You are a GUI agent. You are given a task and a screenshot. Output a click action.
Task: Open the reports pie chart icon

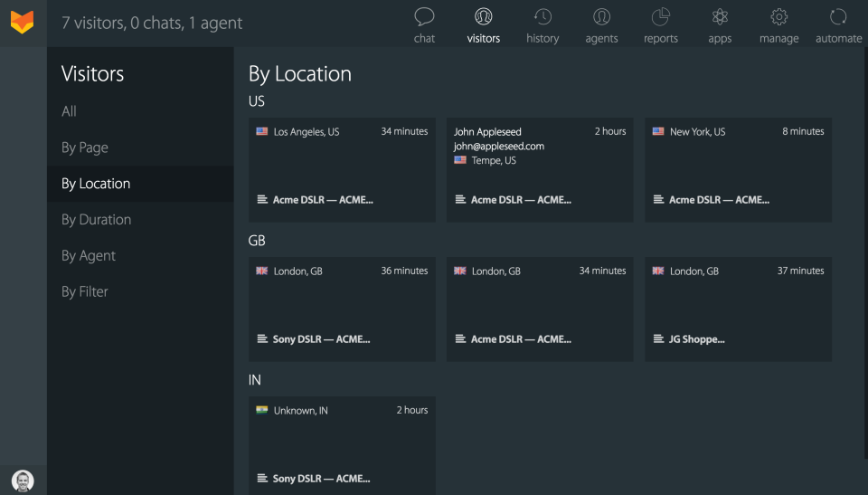click(661, 17)
